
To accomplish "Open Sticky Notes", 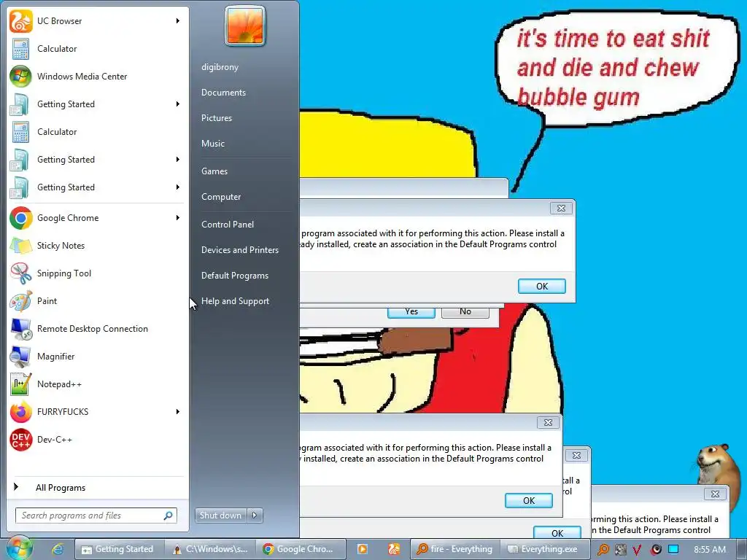I will coord(98,245).
